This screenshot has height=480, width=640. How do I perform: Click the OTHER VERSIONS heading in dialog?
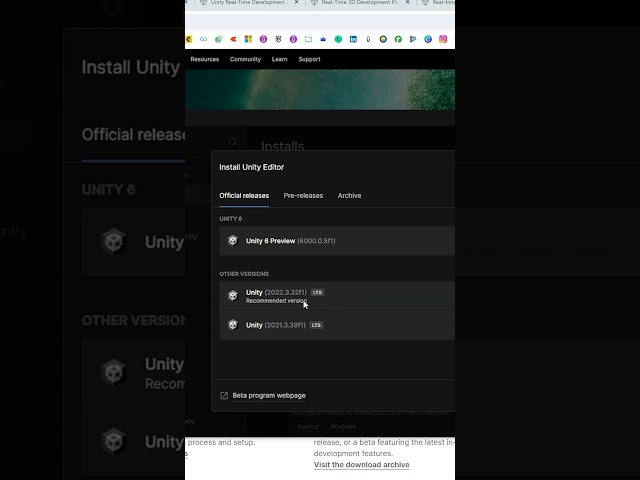pos(244,274)
